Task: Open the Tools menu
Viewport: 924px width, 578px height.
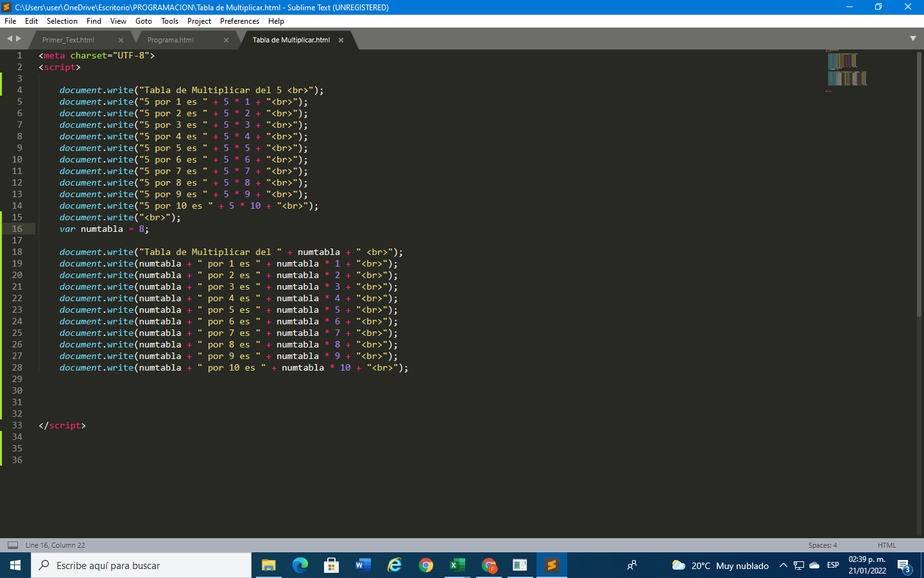Action: coord(169,21)
